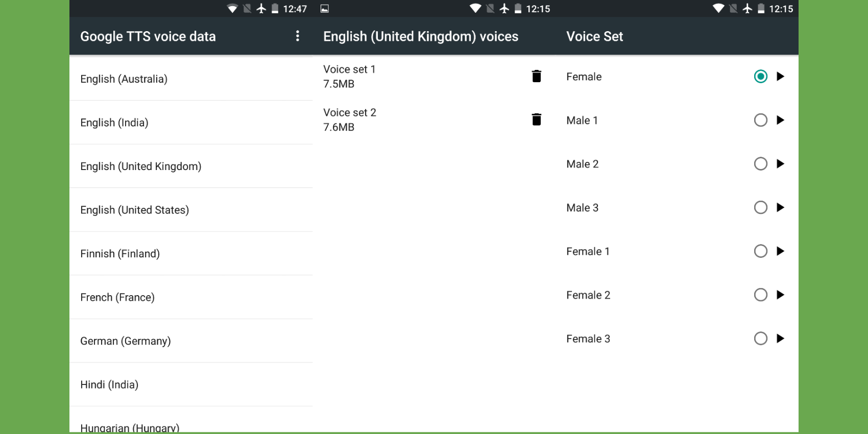Open English (Australia) voice data
Screen dimensions: 868x434
[124, 79]
